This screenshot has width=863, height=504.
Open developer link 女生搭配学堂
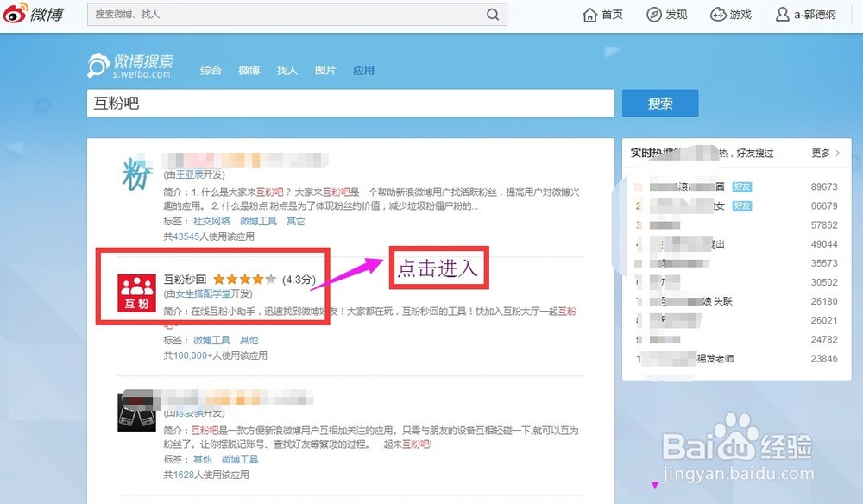pos(204,293)
